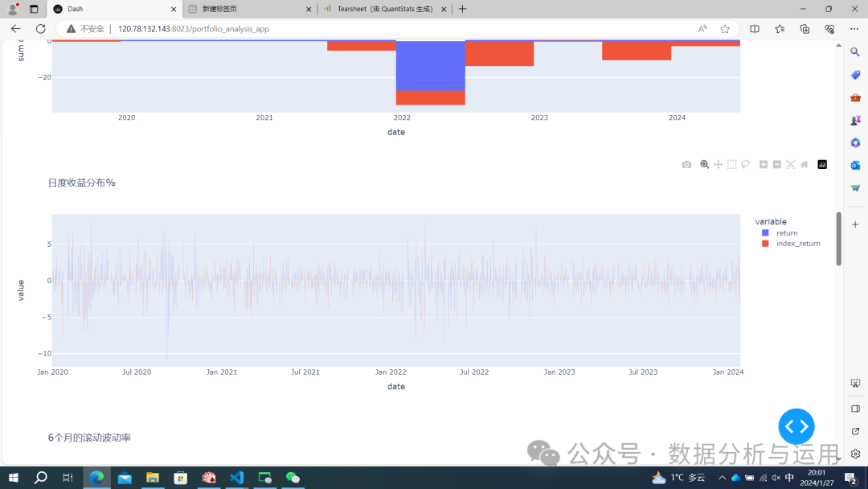868x489 pixels.
Task: Open the weather widget showing 1°C 多云
Action: click(678, 478)
